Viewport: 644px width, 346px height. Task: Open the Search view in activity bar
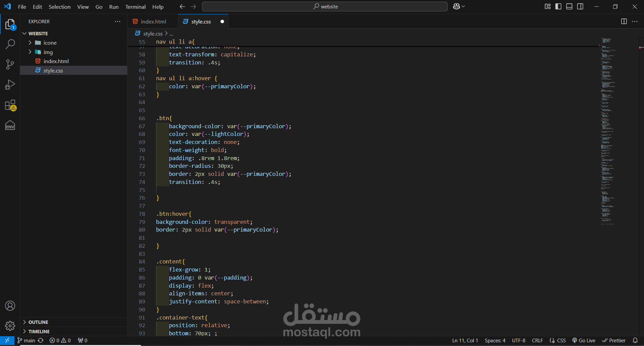(x=10, y=44)
